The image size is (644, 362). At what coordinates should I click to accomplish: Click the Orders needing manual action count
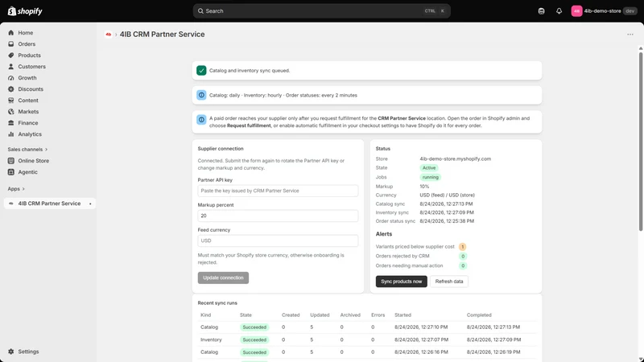tap(462, 266)
